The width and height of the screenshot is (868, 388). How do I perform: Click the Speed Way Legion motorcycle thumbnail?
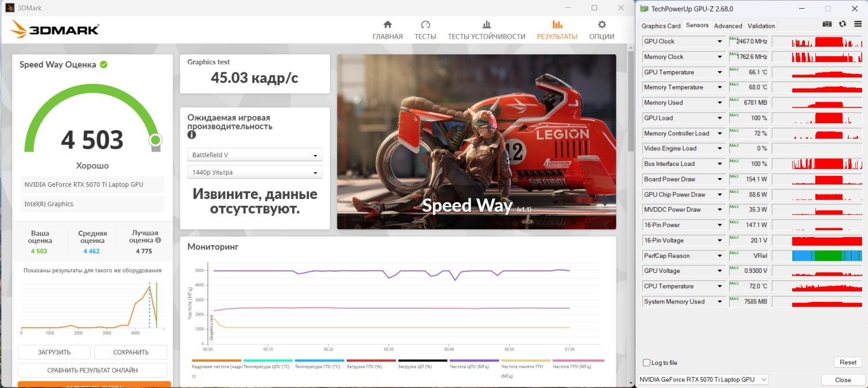(x=476, y=142)
